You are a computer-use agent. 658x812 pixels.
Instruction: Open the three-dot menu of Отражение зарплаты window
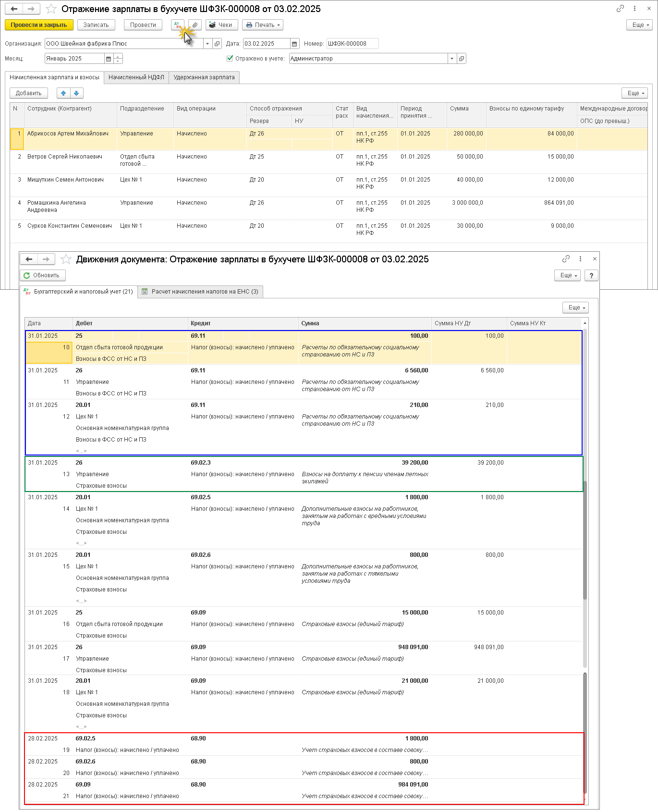point(634,9)
